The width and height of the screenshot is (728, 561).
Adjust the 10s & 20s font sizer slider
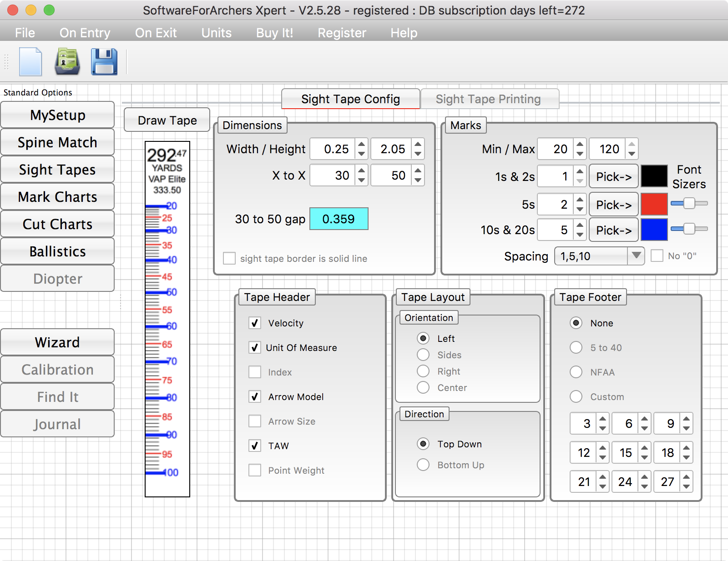[689, 229]
